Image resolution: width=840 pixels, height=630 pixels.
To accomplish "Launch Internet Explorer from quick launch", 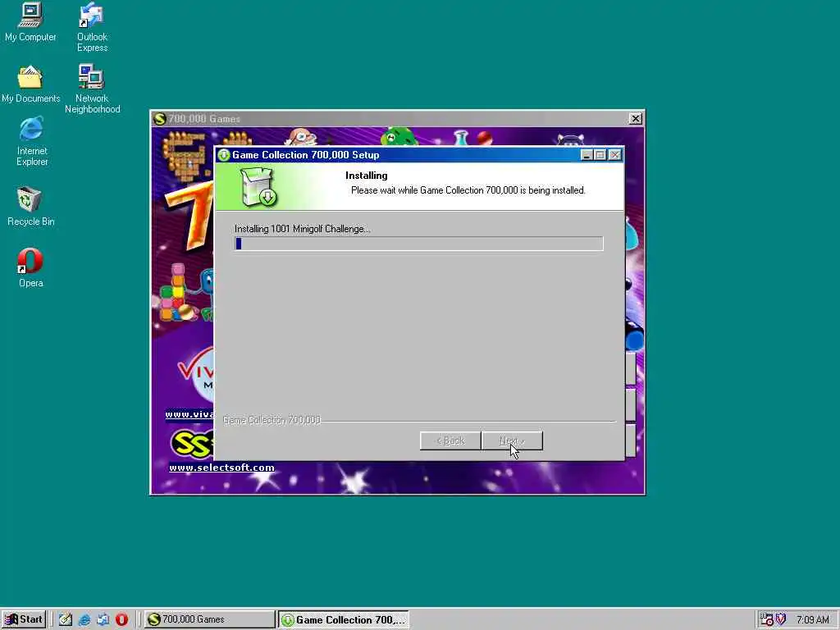I will click(84, 619).
